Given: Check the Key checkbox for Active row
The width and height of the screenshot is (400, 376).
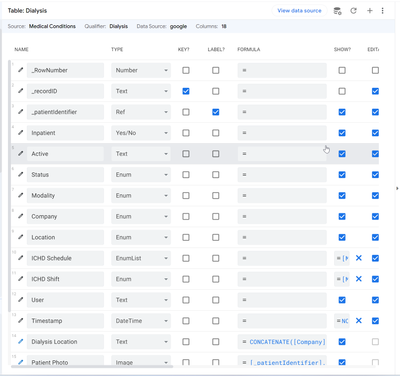Looking at the screenshot, I should tap(186, 154).
